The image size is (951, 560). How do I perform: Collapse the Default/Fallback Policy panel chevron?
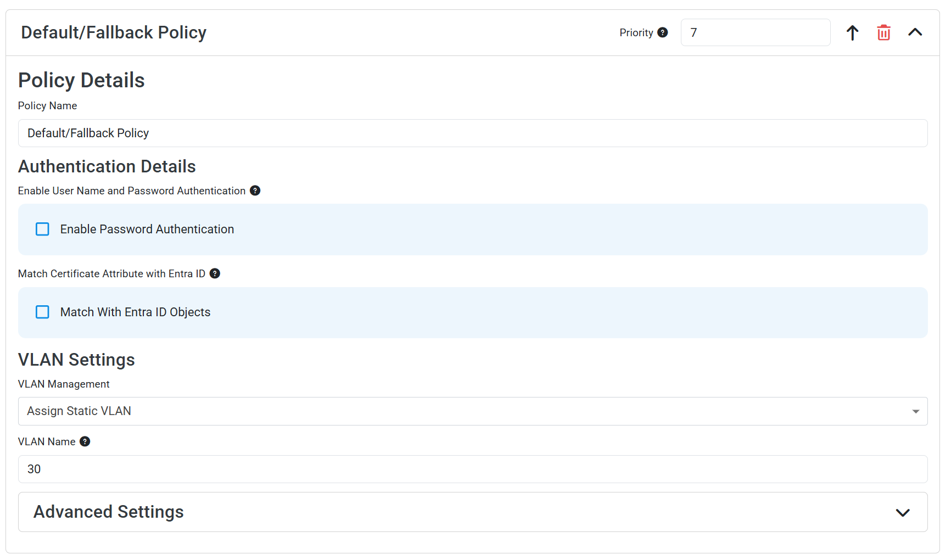[915, 32]
